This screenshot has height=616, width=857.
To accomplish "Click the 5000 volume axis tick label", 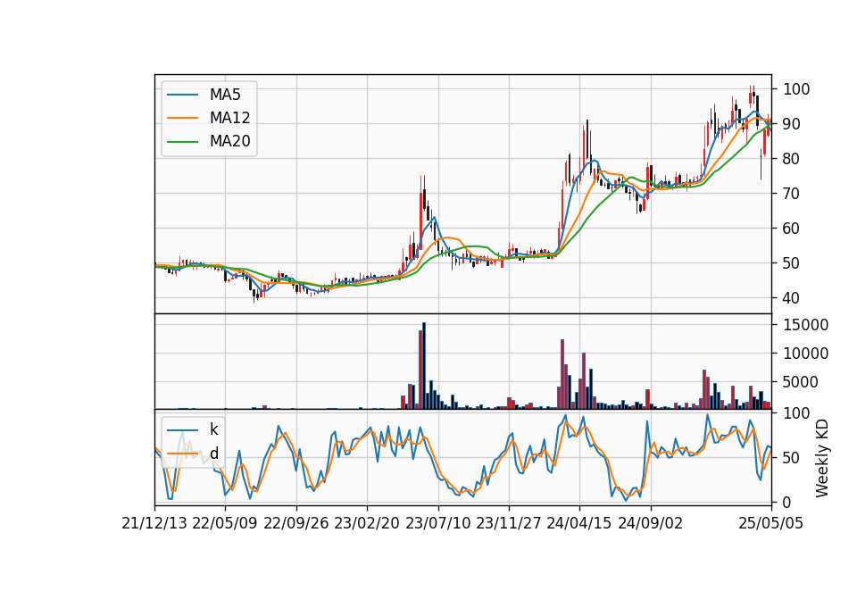I will tap(801, 382).
